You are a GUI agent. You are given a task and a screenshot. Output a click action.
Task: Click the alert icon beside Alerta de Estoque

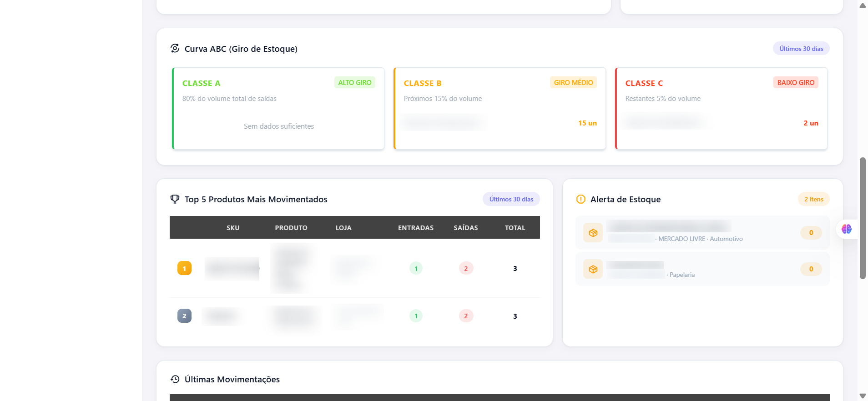pos(580,199)
